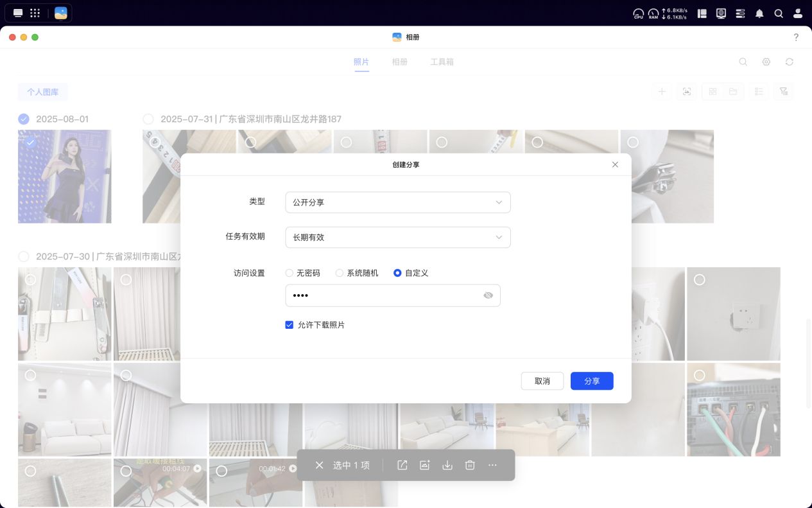The image size is (812, 508).
Task: Click the custom password input field
Action: click(382, 295)
